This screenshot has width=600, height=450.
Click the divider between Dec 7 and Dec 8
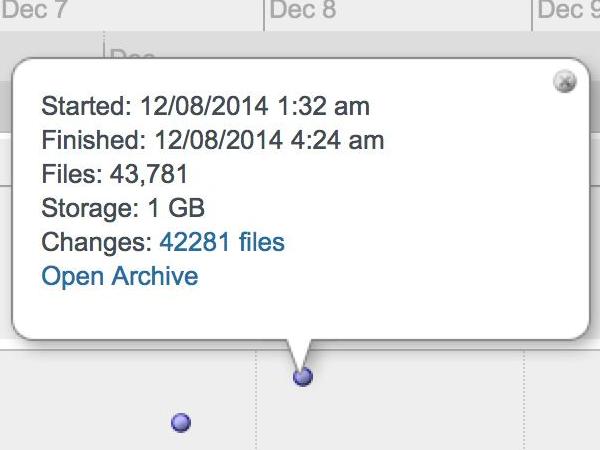point(264,15)
